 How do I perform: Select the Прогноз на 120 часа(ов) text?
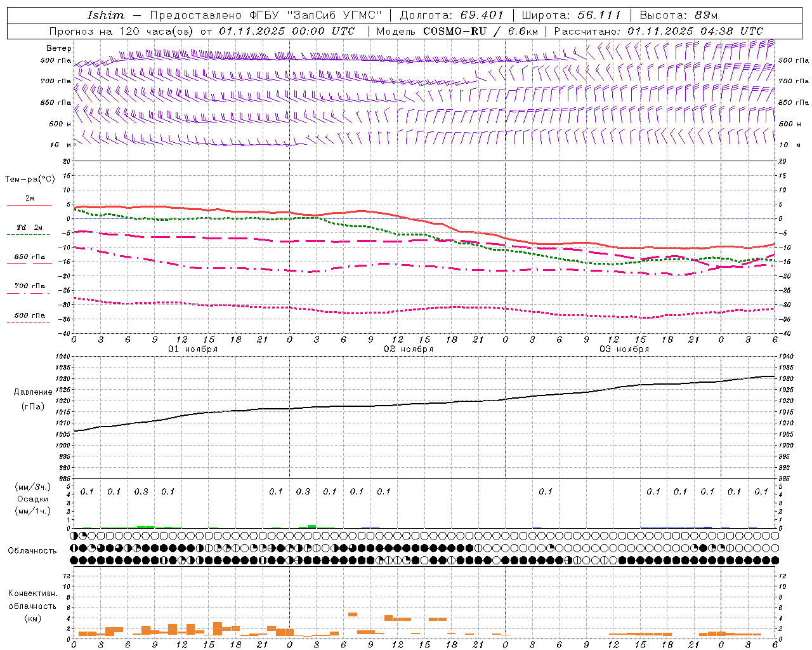122,31
